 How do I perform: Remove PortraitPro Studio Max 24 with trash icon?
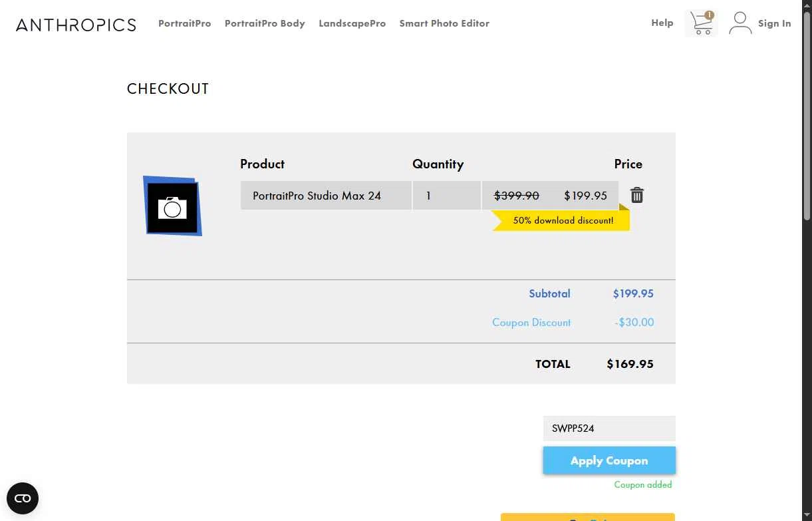(x=637, y=195)
